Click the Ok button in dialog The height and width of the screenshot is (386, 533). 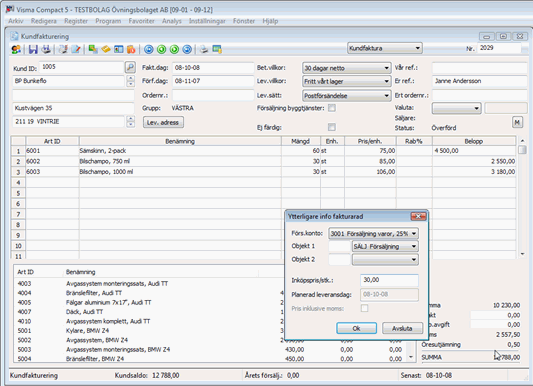[356, 328]
